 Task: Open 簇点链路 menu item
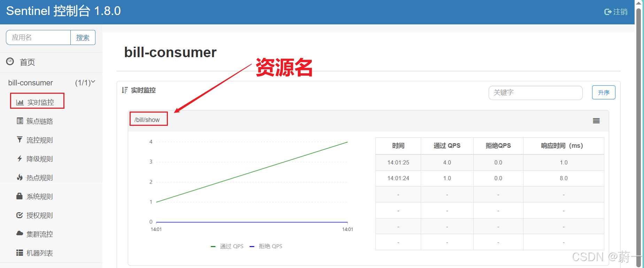pyautogui.click(x=40, y=121)
